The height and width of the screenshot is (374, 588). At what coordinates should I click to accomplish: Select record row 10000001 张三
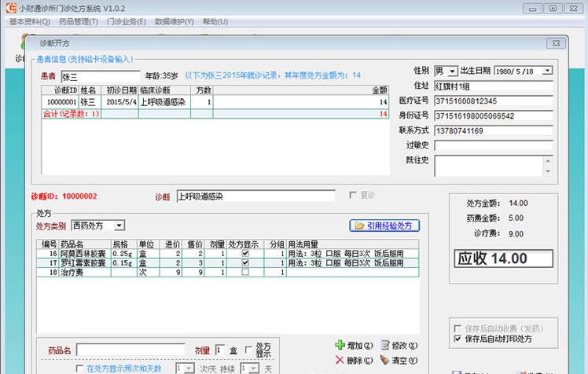pos(215,102)
